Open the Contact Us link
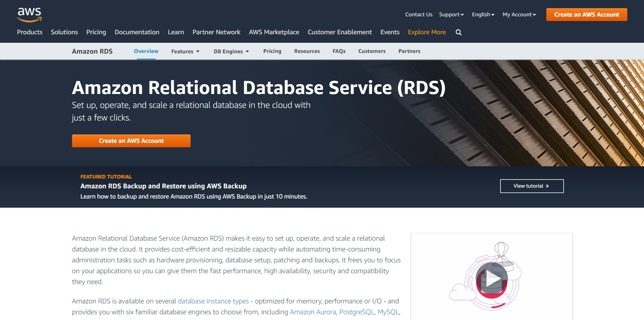The width and height of the screenshot is (644, 320). tap(419, 15)
